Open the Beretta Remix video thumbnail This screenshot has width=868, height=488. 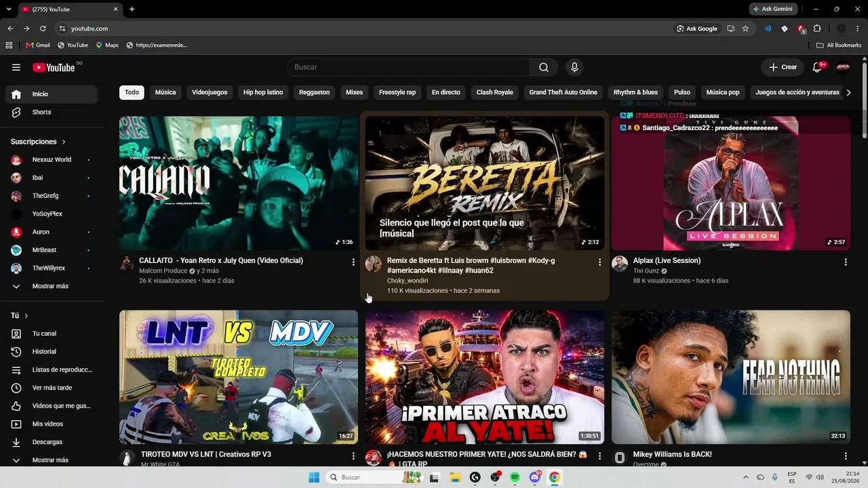(x=485, y=183)
